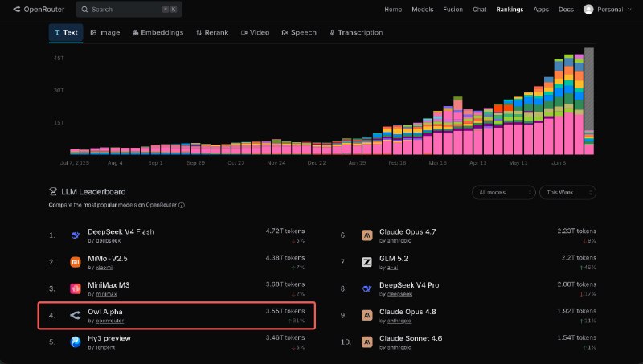Click the MiMo-V2.5 Xiaomi icon

click(76, 262)
